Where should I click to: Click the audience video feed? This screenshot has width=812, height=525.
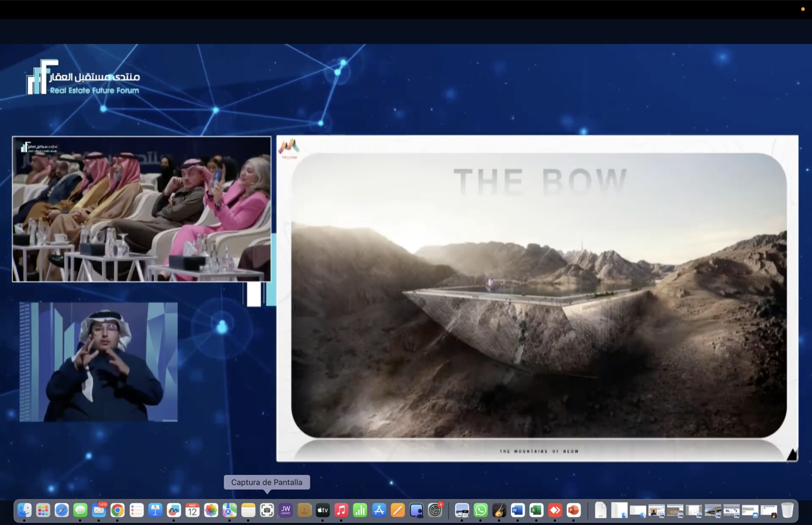click(141, 209)
